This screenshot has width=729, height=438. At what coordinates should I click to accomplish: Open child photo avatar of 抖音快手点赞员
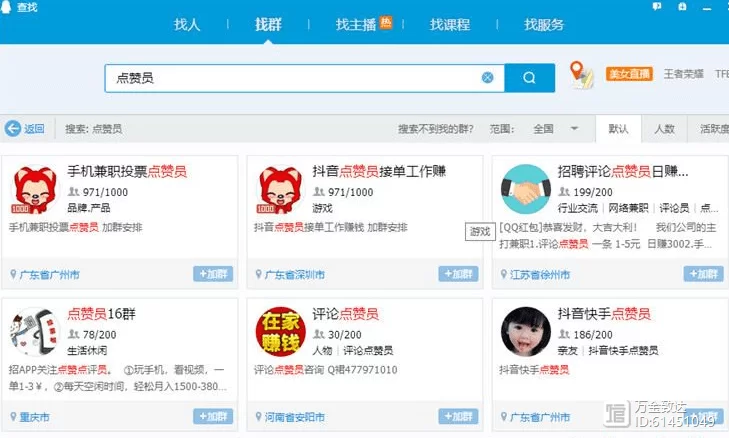point(526,332)
